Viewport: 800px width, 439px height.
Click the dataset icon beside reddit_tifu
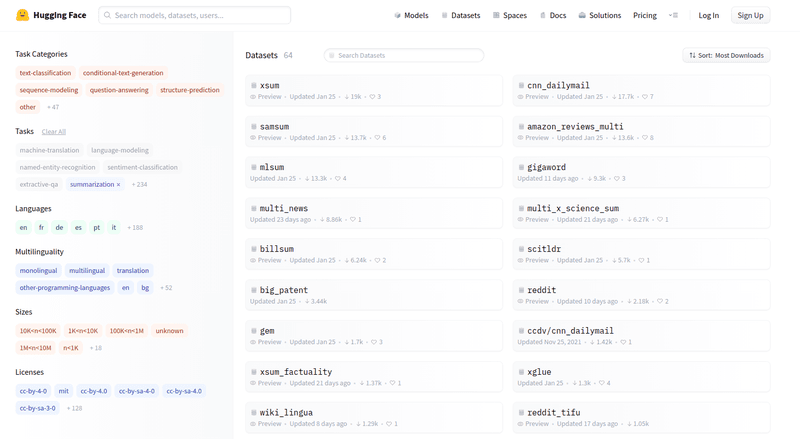[x=521, y=412]
